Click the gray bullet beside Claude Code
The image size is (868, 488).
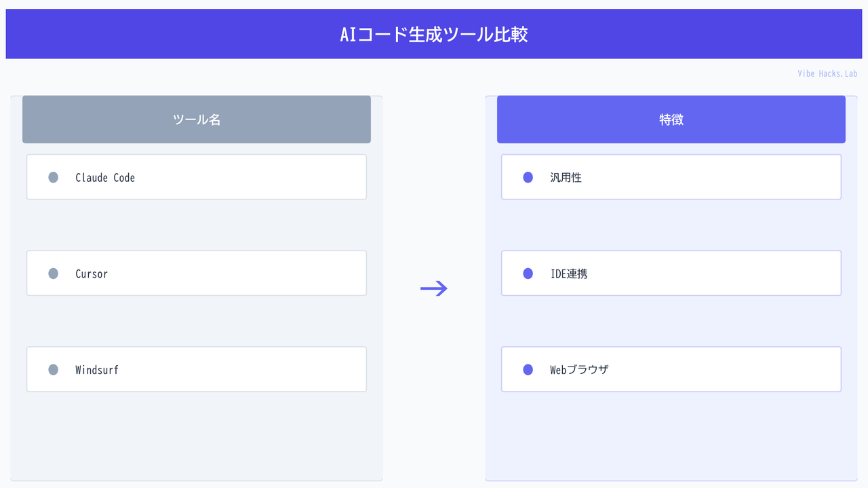click(x=54, y=177)
